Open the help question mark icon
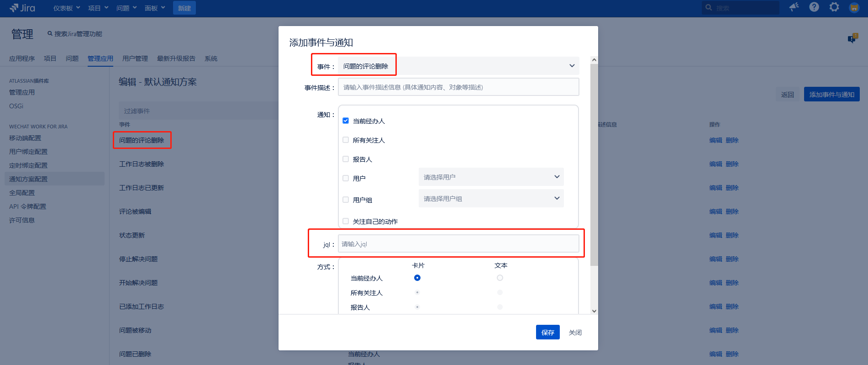 click(814, 7)
